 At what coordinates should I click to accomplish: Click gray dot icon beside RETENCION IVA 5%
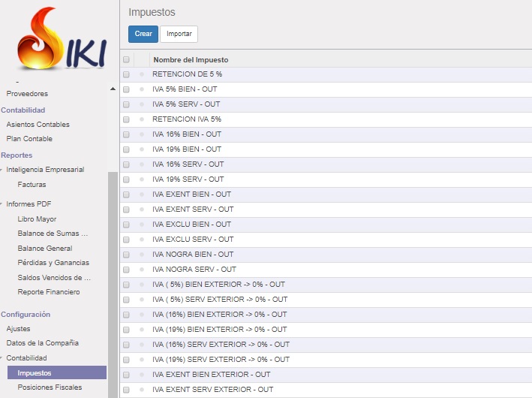point(142,119)
